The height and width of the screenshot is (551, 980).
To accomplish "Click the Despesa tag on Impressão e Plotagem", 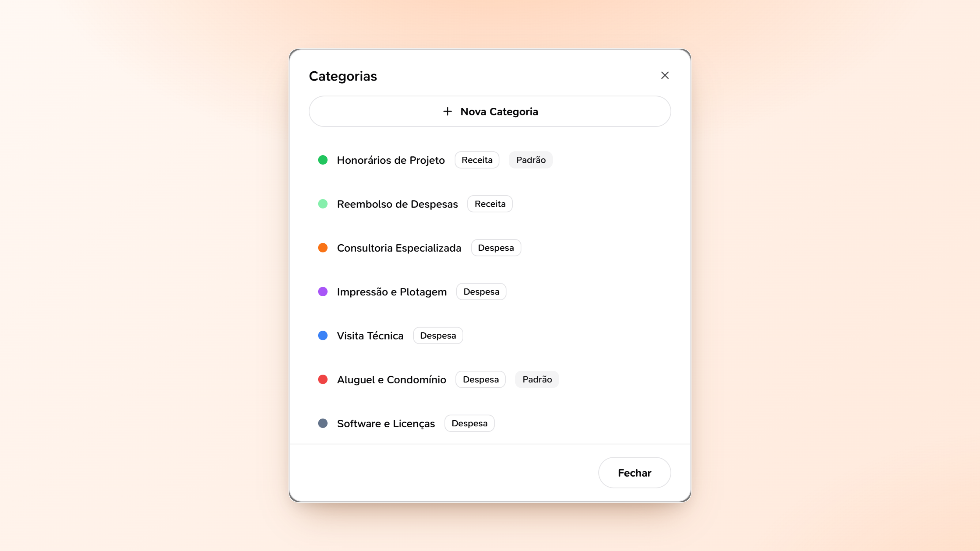I will coord(481,292).
